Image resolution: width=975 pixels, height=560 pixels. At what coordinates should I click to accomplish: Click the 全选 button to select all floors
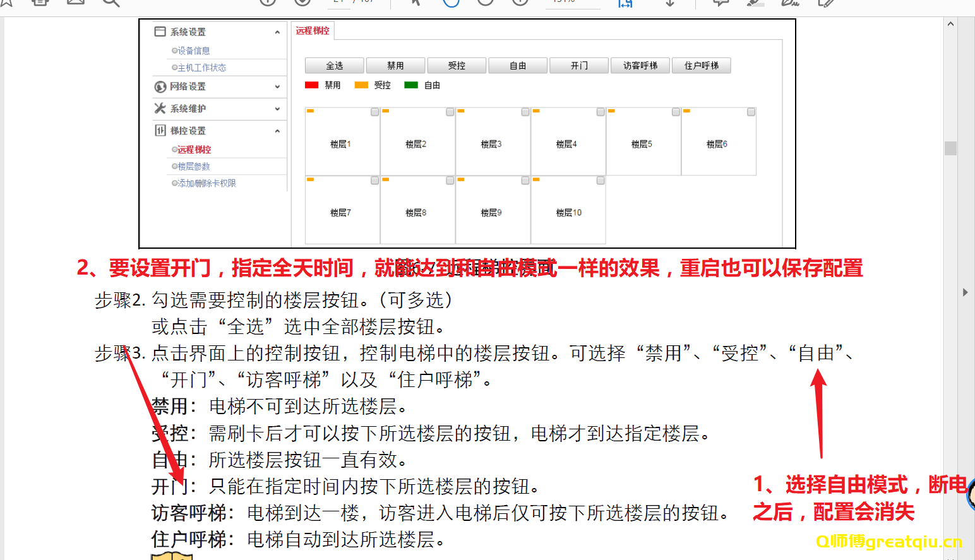tap(334, 65)
